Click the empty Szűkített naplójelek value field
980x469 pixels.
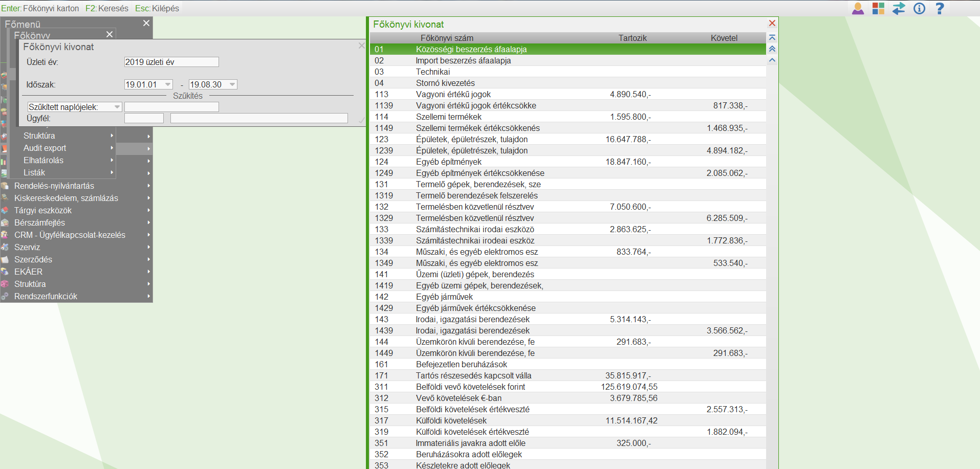click(x=171, y=107)
